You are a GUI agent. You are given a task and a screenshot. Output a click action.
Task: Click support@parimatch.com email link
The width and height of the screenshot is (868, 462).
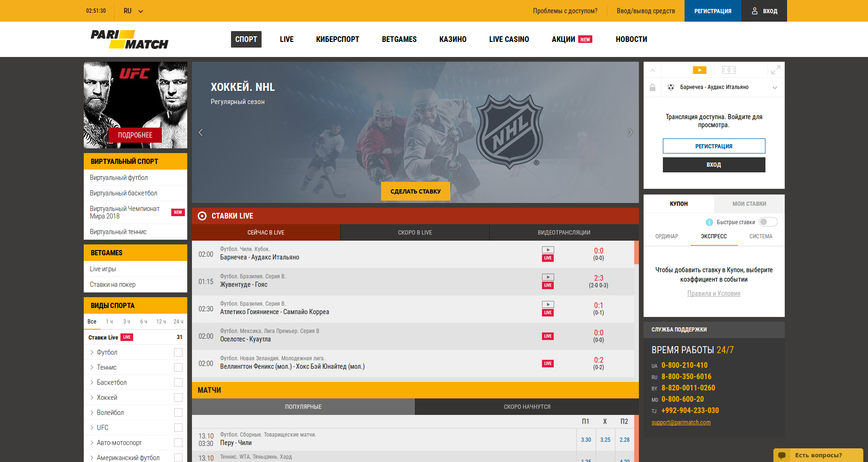681,422
